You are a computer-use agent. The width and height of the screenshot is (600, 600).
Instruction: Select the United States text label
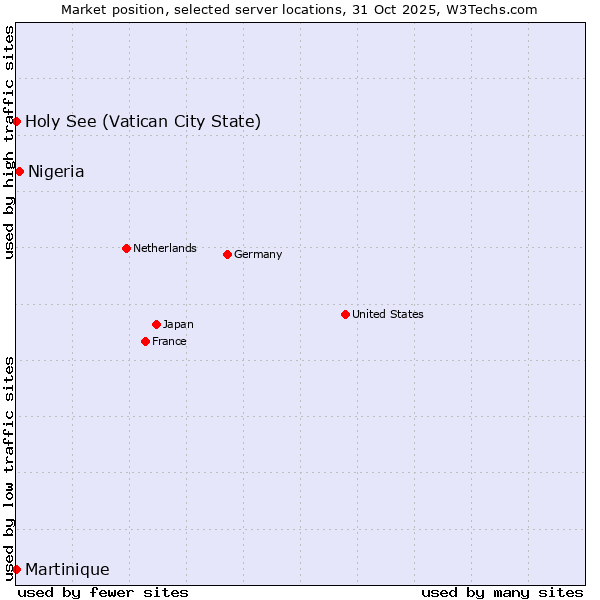[388, 314]
